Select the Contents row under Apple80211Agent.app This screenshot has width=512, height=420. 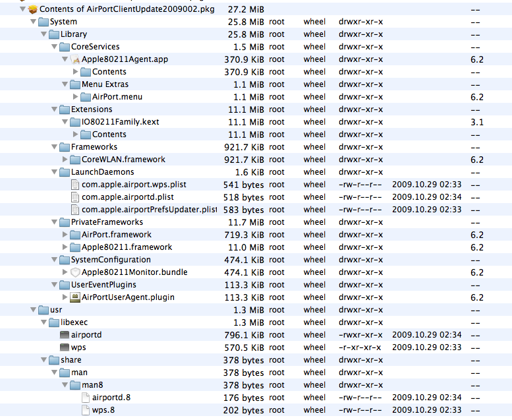click(256, 72)
